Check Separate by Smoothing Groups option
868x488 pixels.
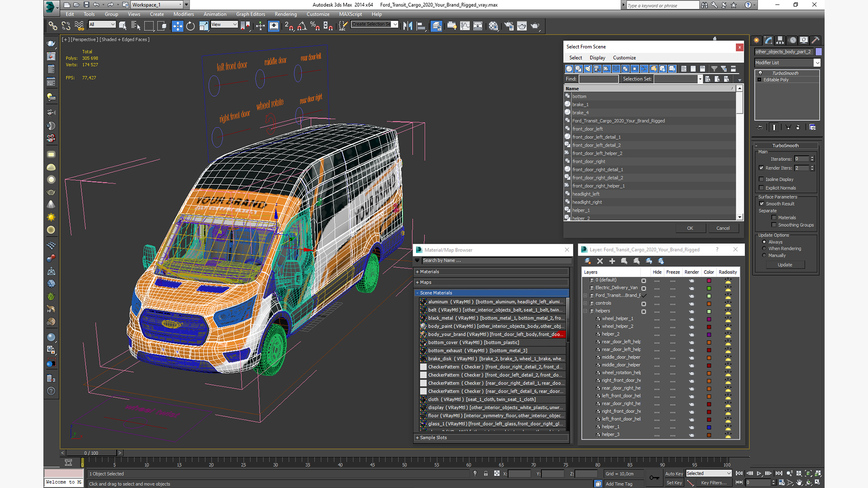pyautogui.click(x=774, y=225)
